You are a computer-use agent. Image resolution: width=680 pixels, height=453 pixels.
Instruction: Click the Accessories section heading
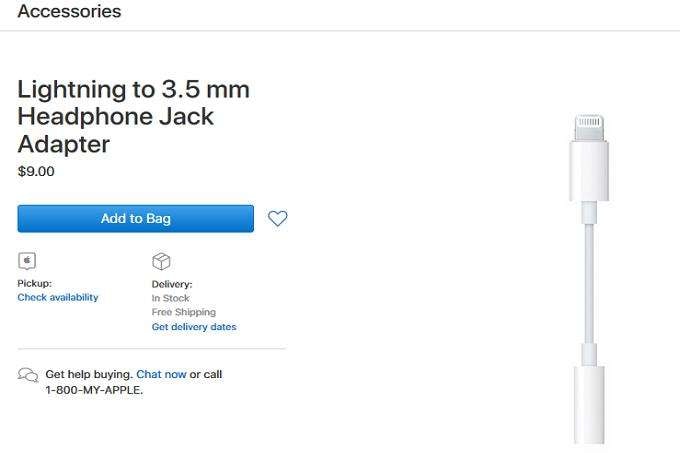pos(69,12)
